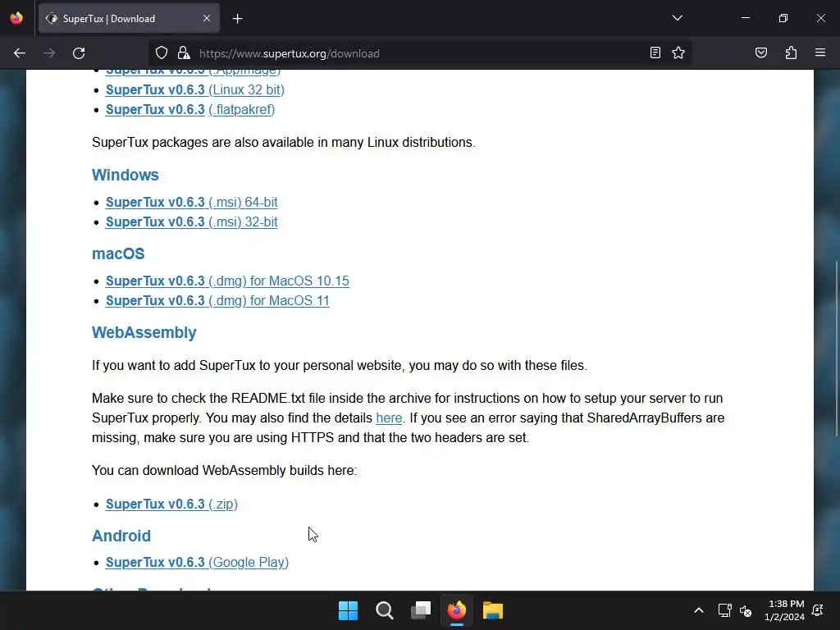Minimize the Firefox window
Image resolution: width=840 pixels, height=630 pixels.
(x=746, y=18)
